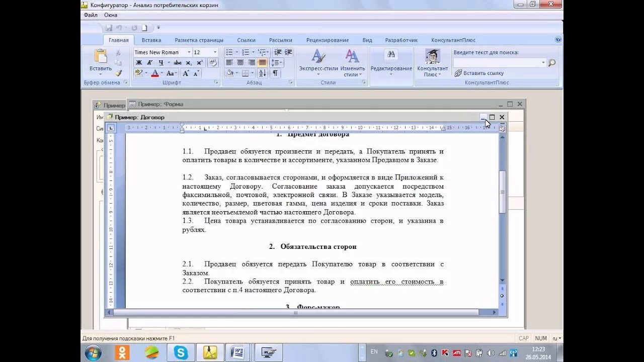Open the Change Case (Аа) dropdown
This screenshot has width=644, height=362.
[172, 73]
